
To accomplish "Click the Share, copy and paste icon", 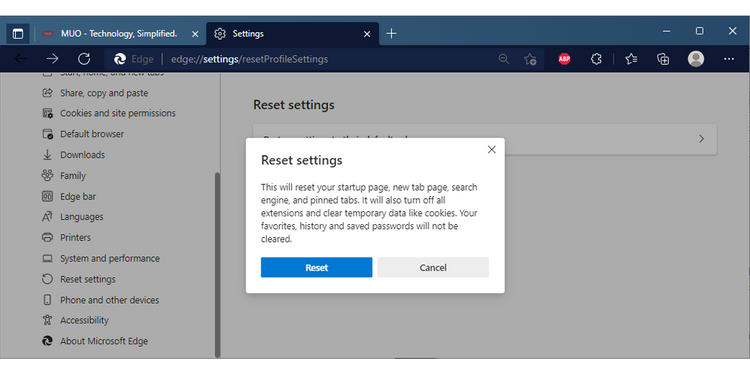I will pyautogui.click(x=47, y=93).
